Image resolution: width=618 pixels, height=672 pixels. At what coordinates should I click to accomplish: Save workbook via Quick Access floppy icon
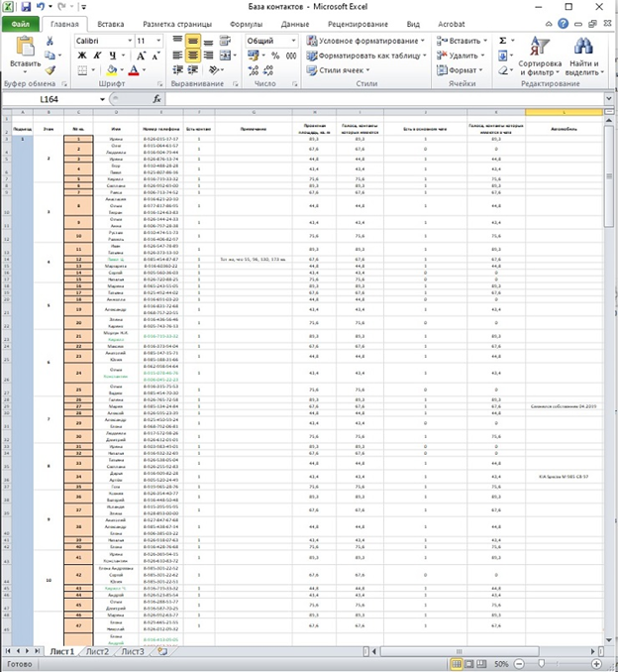(x=26, y=7)
